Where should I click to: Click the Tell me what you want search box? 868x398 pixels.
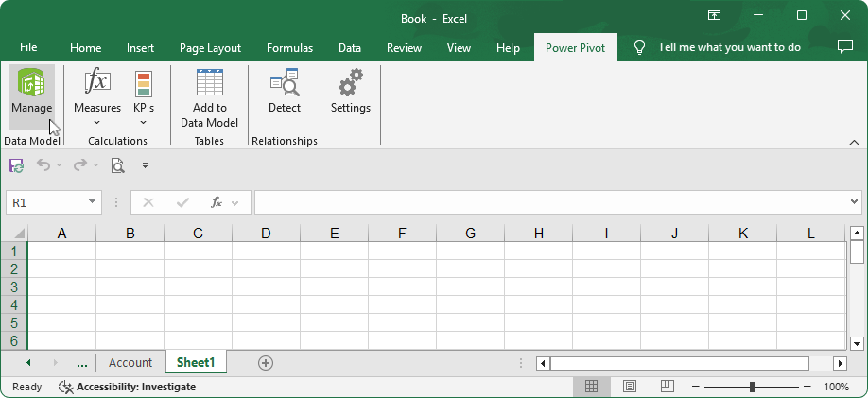729,47
